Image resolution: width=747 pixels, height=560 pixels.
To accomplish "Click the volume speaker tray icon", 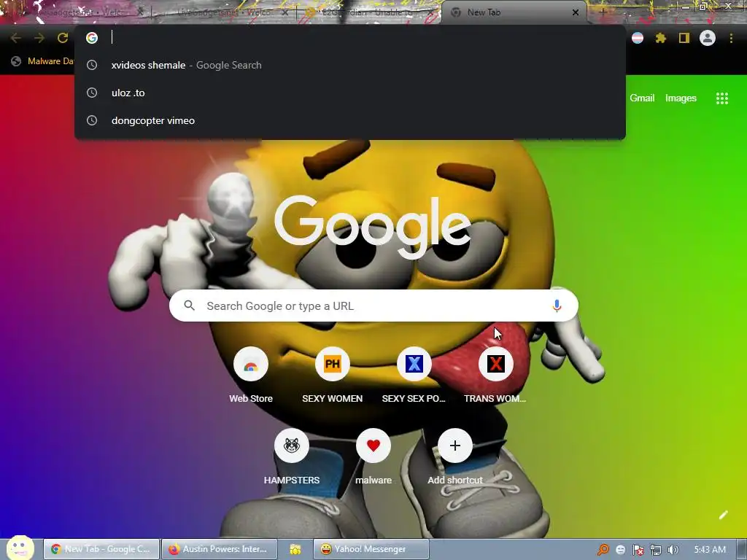I will pos(673,550).
